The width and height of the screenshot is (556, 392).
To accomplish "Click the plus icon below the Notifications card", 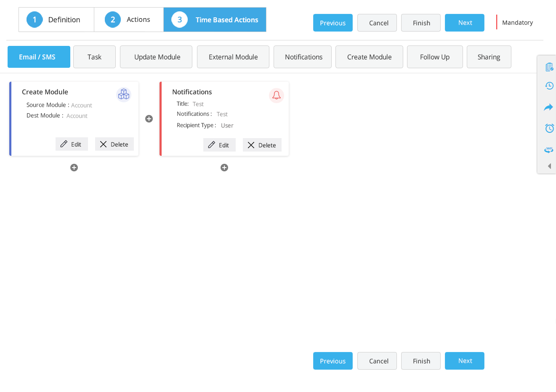I will 224,168.
